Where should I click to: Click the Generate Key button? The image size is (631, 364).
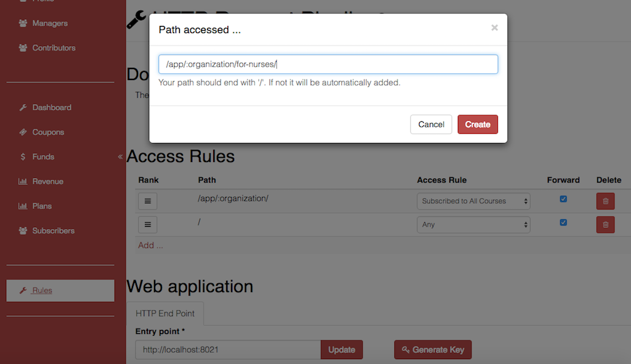click(433, 349)
